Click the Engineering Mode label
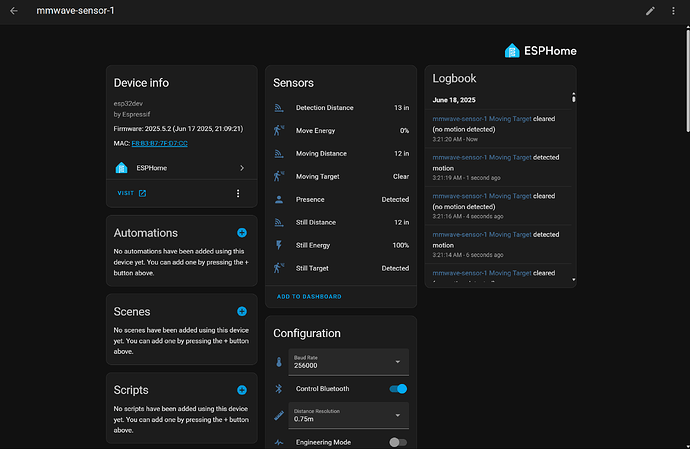This screenshot has width=690, height=449. point(323,442)
